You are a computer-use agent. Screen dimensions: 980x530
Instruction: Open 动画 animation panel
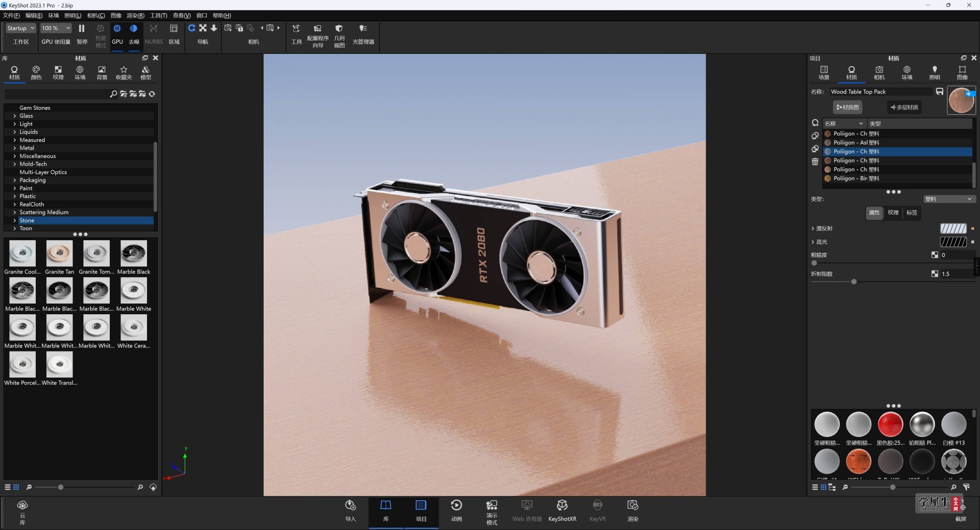[x=456, y=511]
